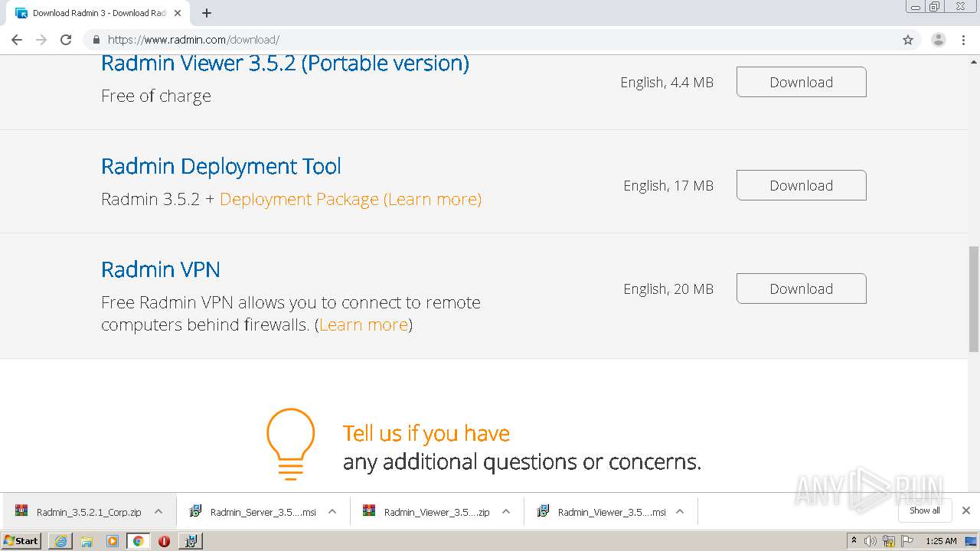Open Windows Explorer from the taskbar
980x551 pixels.
click(87, 541)
